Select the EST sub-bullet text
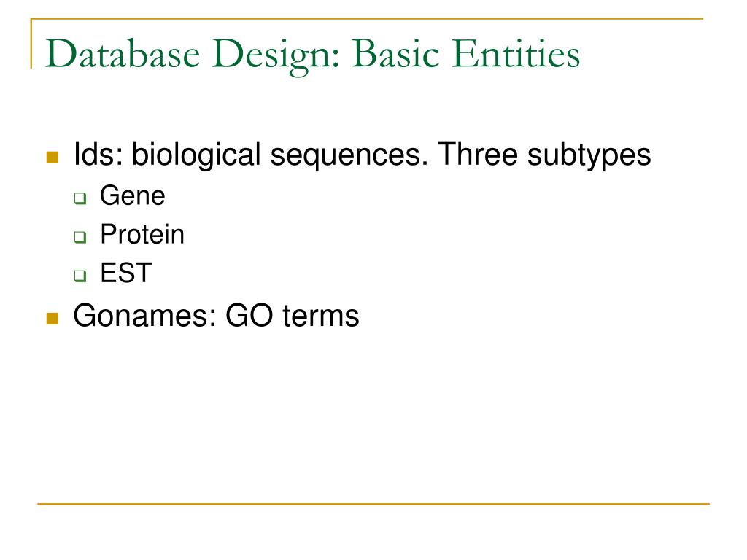The width and height of the screenshot is (747, 560). [x=125, y=273]
